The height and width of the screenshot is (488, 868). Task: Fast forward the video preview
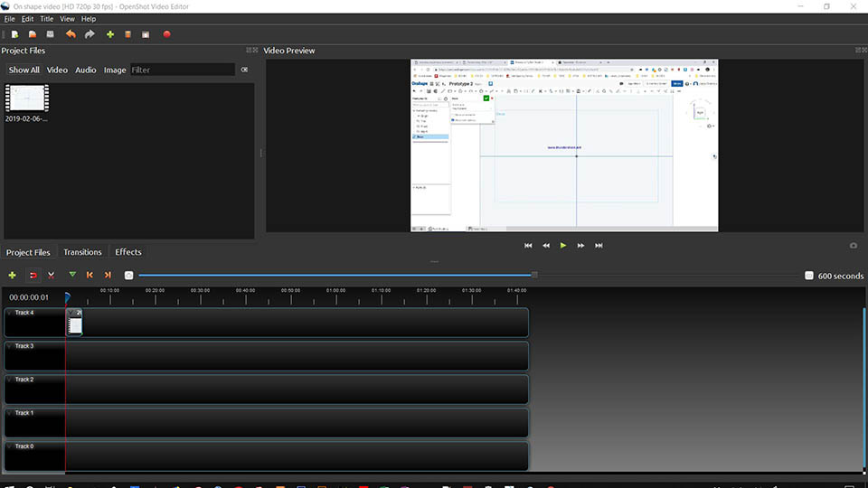(580, 245)
